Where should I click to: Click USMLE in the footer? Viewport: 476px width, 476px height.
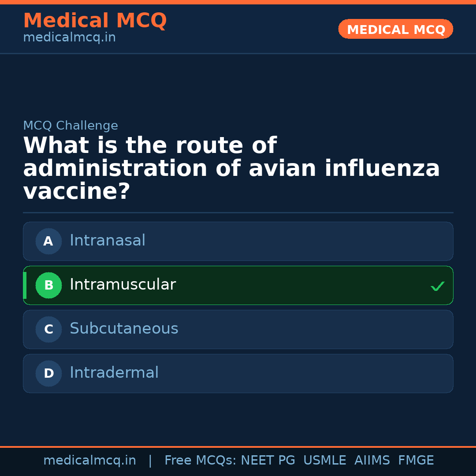pos(324,461)
